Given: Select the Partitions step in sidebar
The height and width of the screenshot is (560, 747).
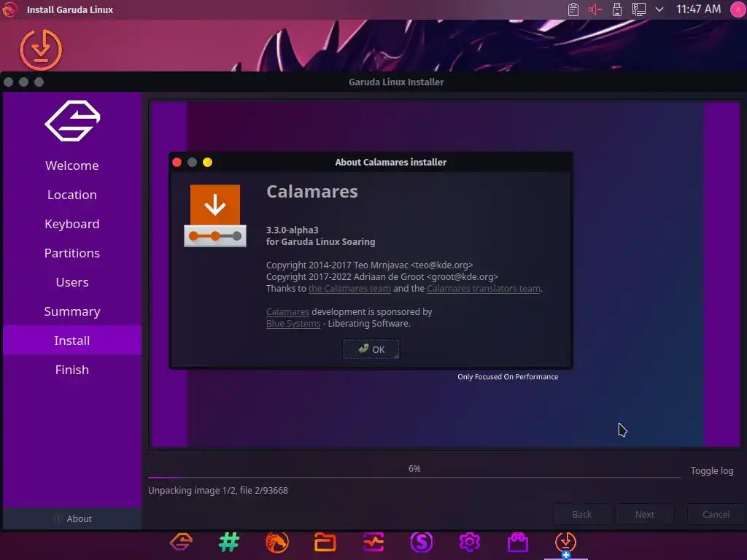Looking at the screenshot, I should (x=72, y=253).
